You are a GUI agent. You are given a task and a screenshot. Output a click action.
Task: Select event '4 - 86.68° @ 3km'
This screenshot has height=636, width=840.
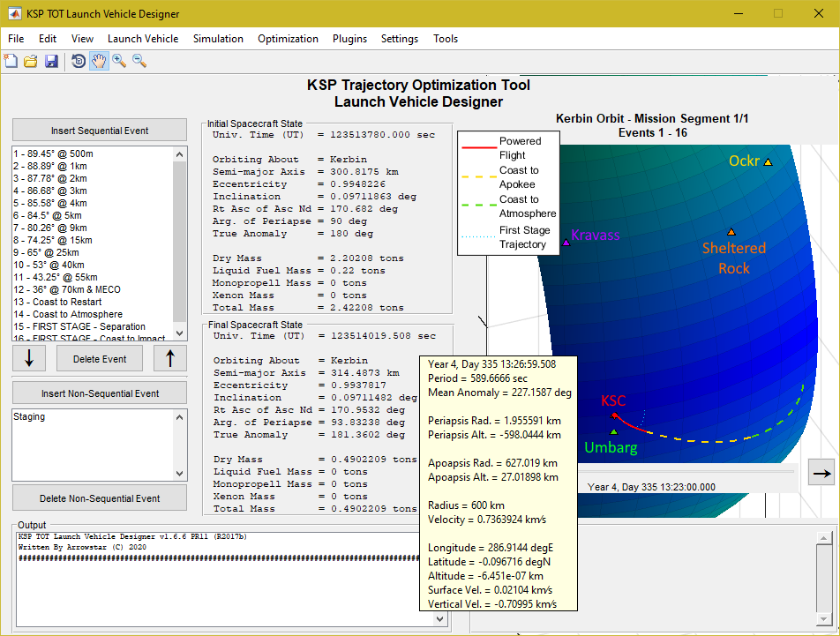pos(93,191)
